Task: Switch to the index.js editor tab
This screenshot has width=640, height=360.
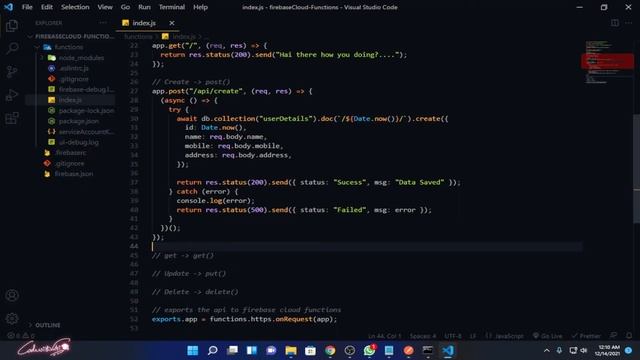Action: (x=144, y=23)
